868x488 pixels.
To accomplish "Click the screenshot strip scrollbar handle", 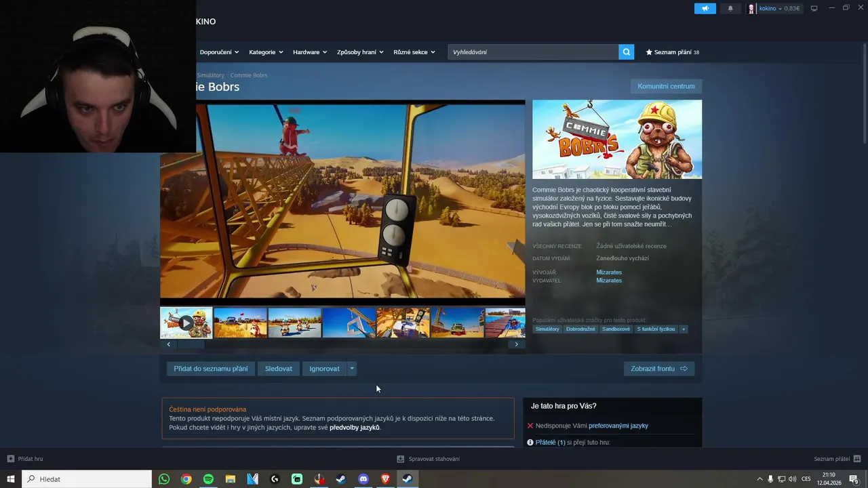I will coord(191,344).
